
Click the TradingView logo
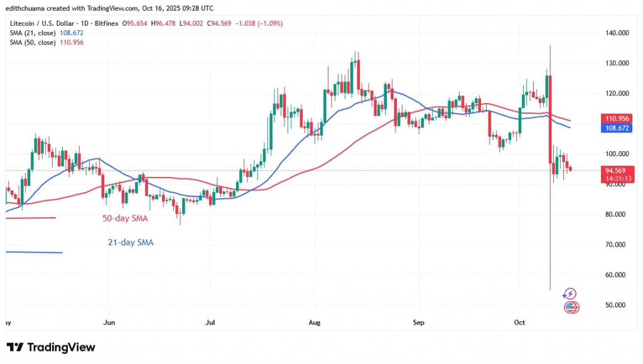pyautogui.click(x=51, y=347)
